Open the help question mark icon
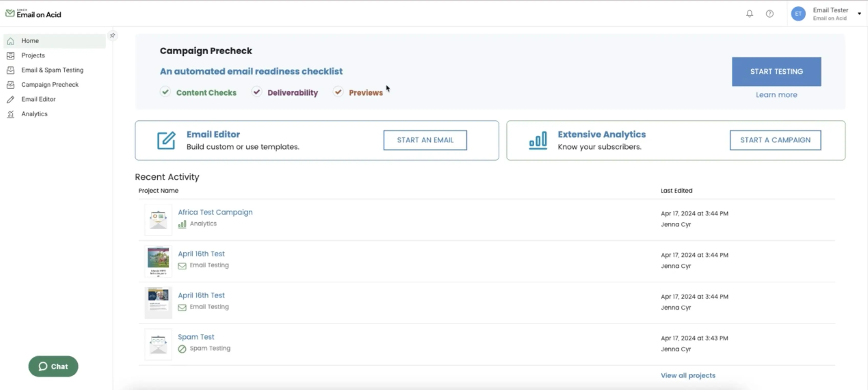 coord(769,14)
